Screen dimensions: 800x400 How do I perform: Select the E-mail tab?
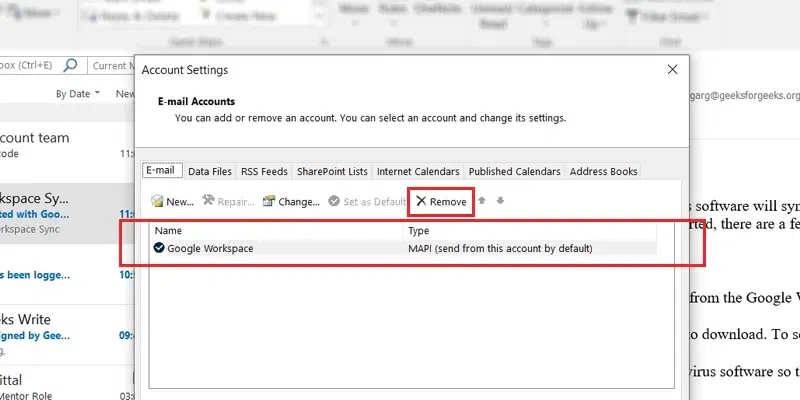[x=161, y=170]
